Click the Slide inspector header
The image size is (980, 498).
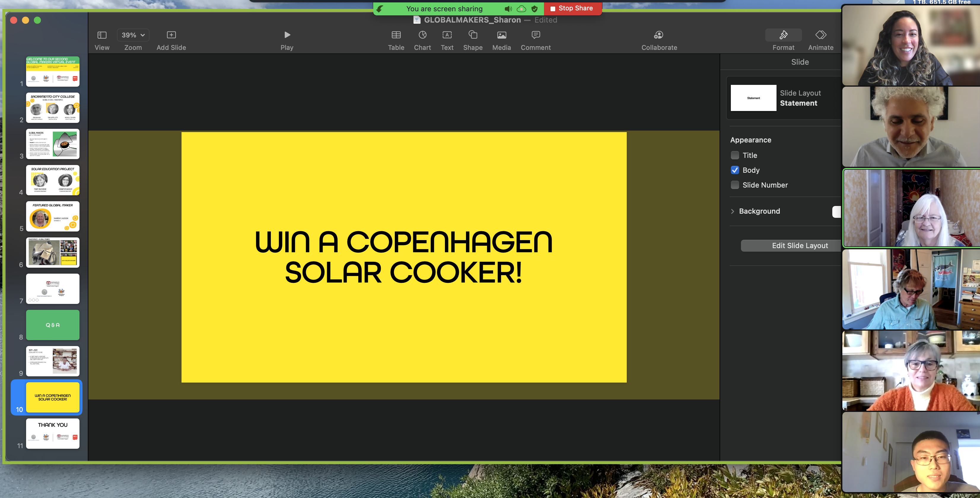click(x=800, y=62)
